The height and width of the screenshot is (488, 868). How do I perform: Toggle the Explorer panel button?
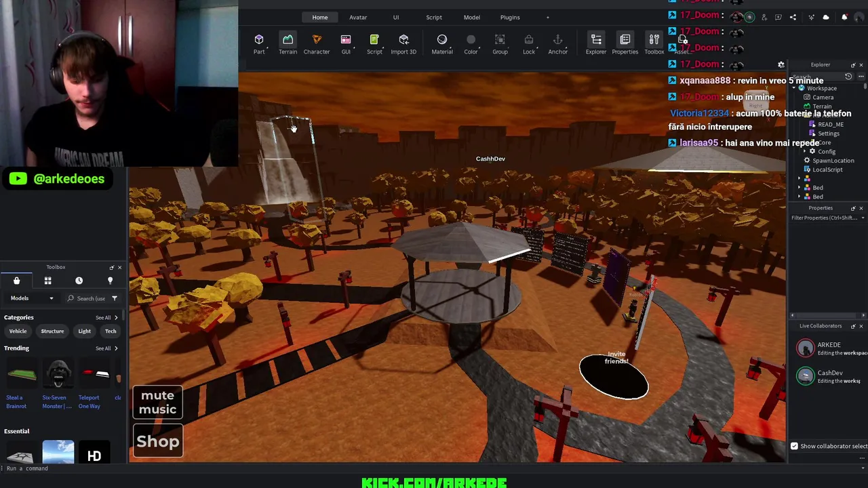click(x=596, y=43)
